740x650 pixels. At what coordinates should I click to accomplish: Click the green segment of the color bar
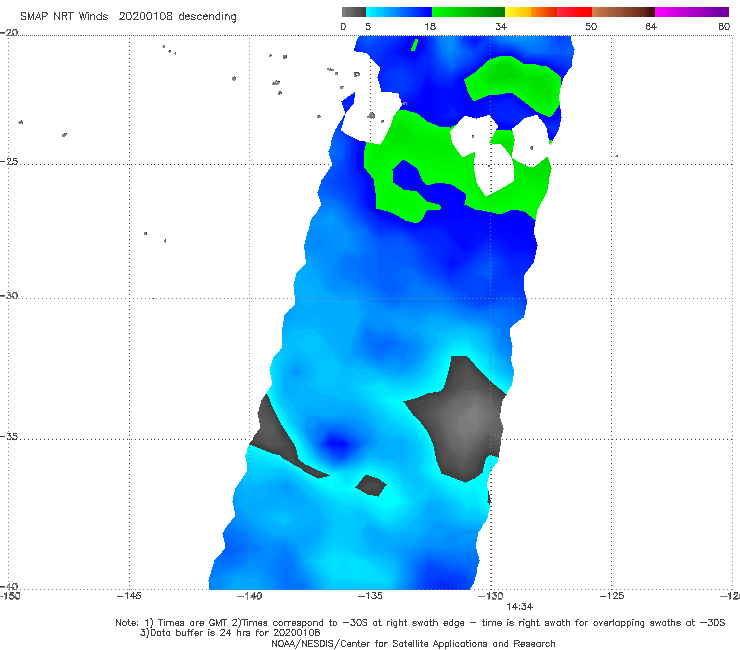[468, 12]
